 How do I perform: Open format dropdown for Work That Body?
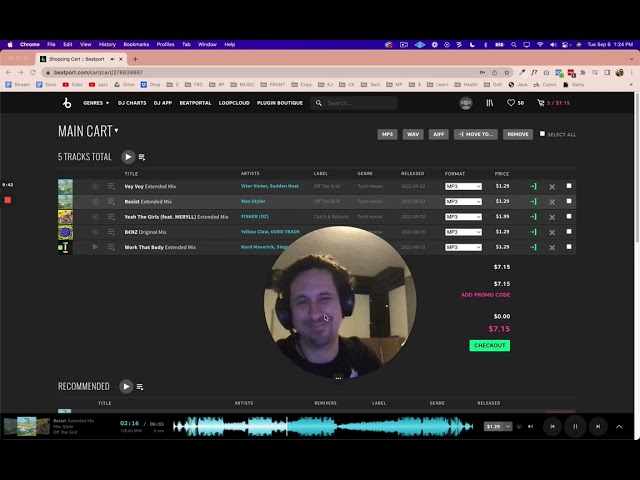pyautogui.click(x=463, y=247)
